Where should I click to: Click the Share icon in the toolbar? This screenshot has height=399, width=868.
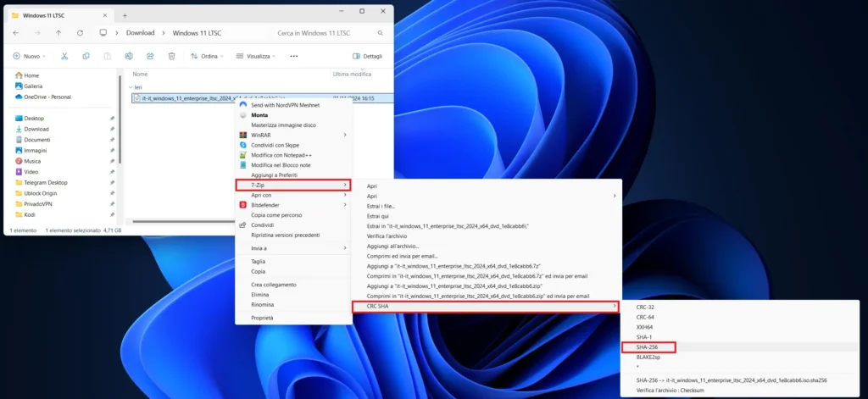[150, 56]
